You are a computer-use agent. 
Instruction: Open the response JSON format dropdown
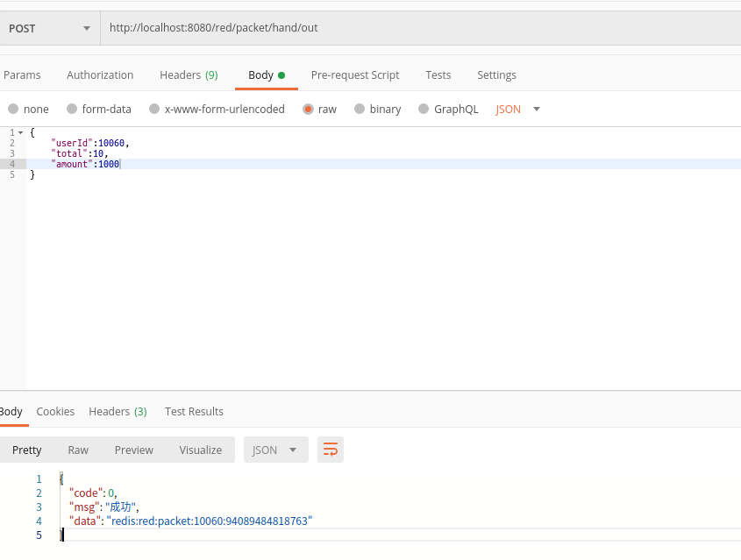[275, 450]
